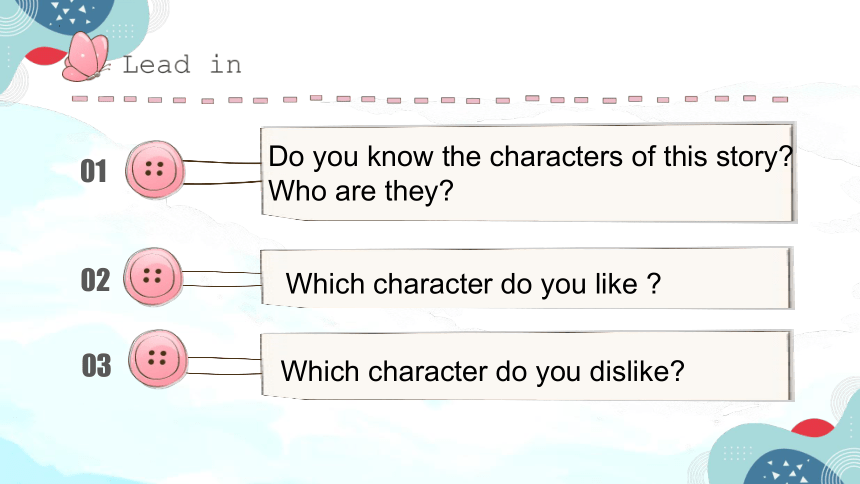Click the pink dashed divider line

pos(430,99)
